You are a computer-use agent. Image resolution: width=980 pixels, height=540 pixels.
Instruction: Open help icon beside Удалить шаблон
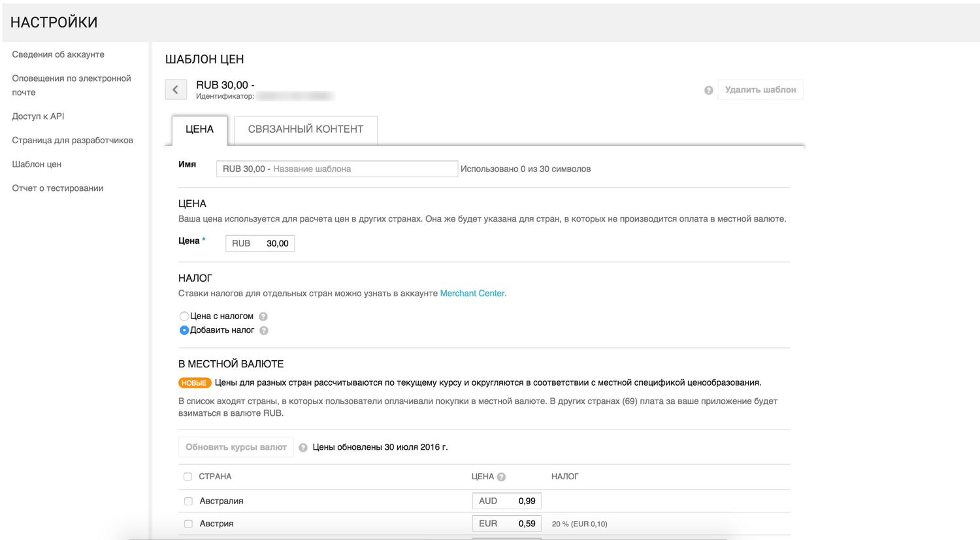[x=708, y=90]
